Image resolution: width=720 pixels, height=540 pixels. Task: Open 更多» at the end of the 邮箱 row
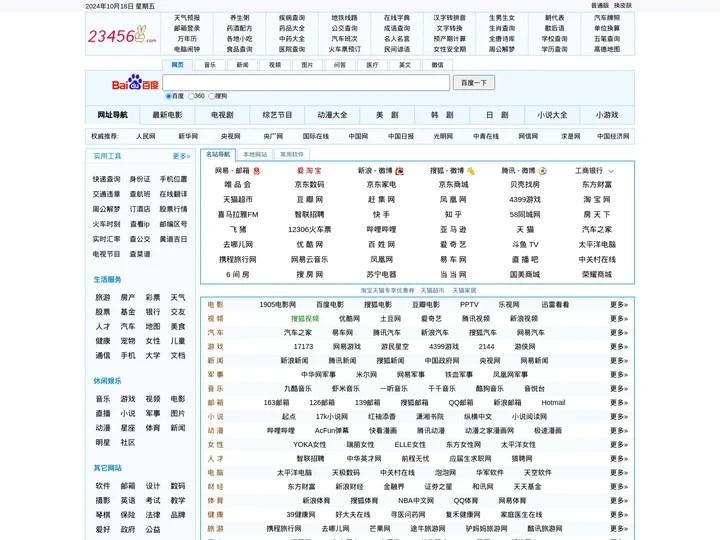click(619, 403)
